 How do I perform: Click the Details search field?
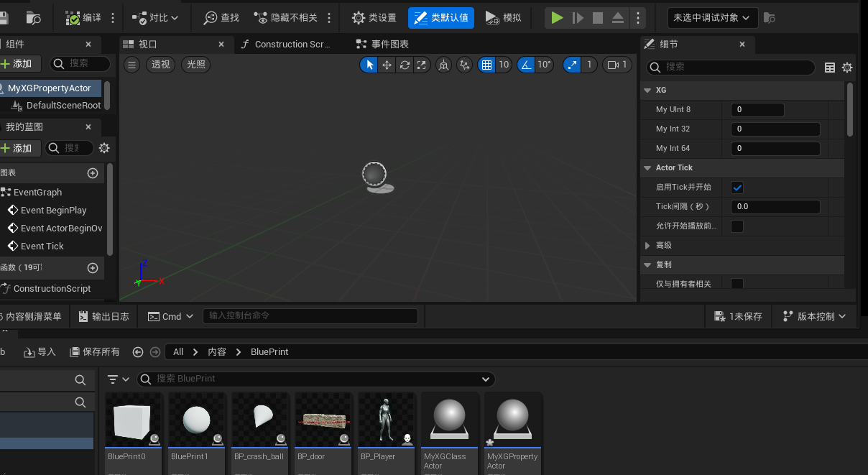coord(731,67)
